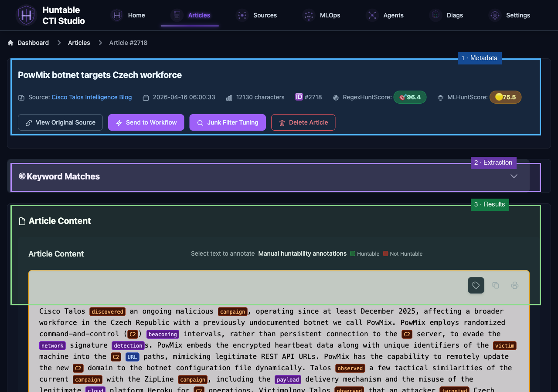Go to Dashboard breadcrumb link
The image size is (558, 392).
[x=33, y=43]
